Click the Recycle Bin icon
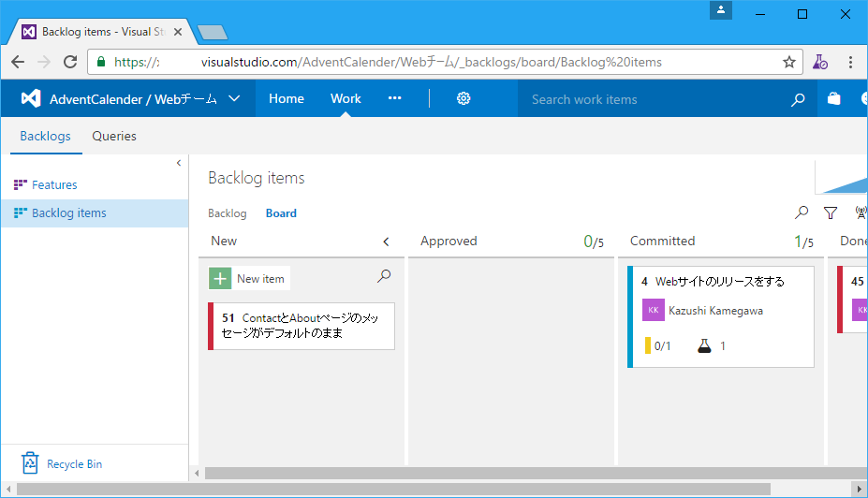 [x=30, y=463]
